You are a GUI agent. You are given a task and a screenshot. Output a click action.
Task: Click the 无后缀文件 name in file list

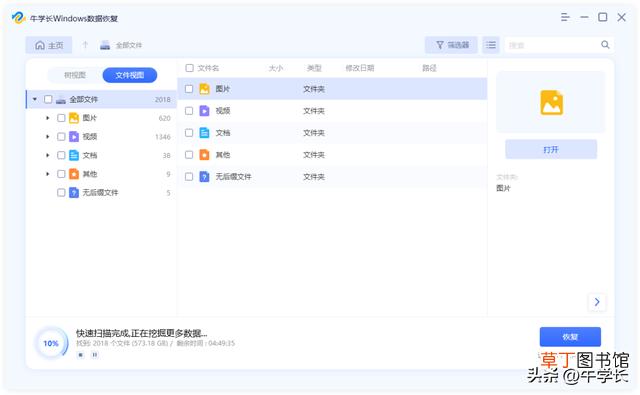pyautogui.click(x=233, y=177)
